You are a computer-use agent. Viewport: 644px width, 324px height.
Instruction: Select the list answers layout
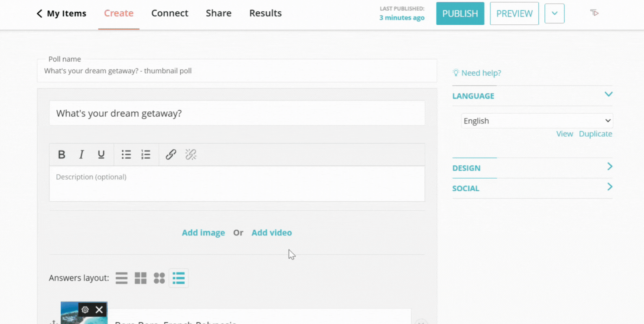[179, 278]
